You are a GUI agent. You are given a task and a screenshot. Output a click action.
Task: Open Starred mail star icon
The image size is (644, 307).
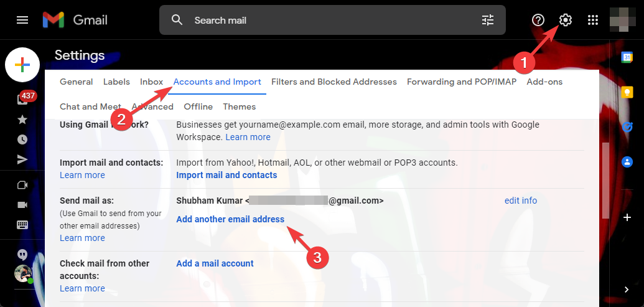point(22,120)
